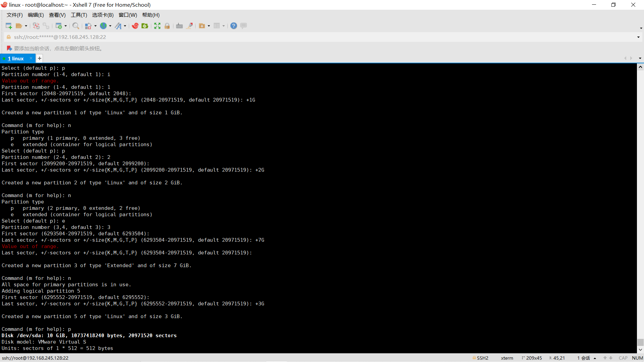Toggle highlight with the marker pen icon

click(190, 26)
